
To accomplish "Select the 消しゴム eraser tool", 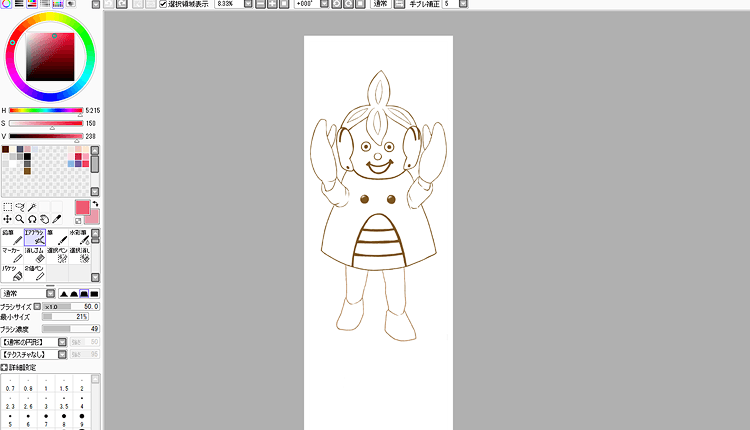I will click(34, 255).
